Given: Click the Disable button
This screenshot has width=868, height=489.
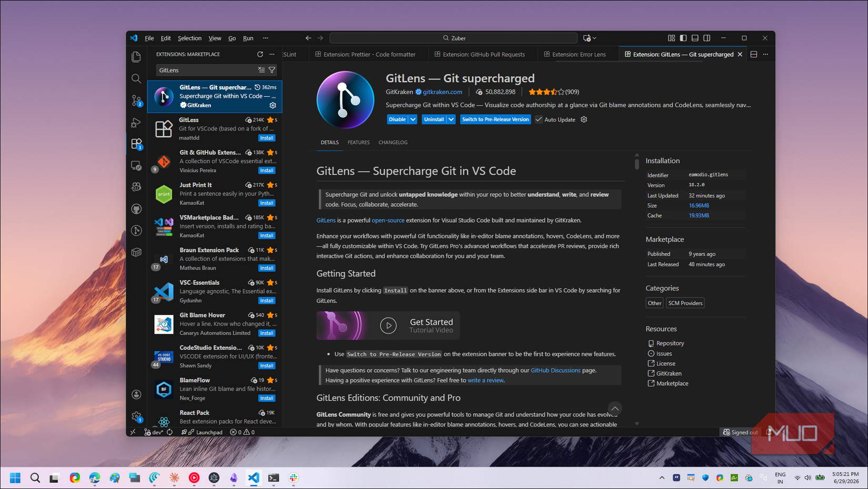Looking at the screenshot, I should [x=397, y=119].
